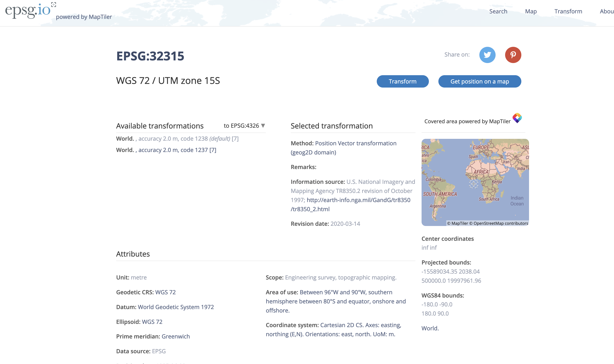Open the Map menu item

coord(531,11)
